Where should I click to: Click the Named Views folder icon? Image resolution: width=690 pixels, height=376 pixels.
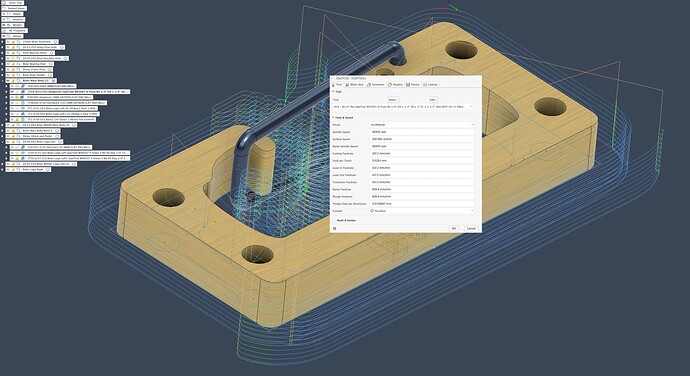[4, 8]
